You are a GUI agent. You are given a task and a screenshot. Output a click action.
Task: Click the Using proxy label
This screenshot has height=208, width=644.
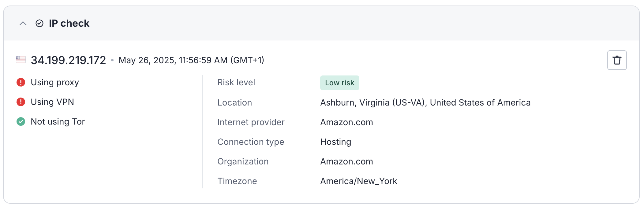pos(55,82)
